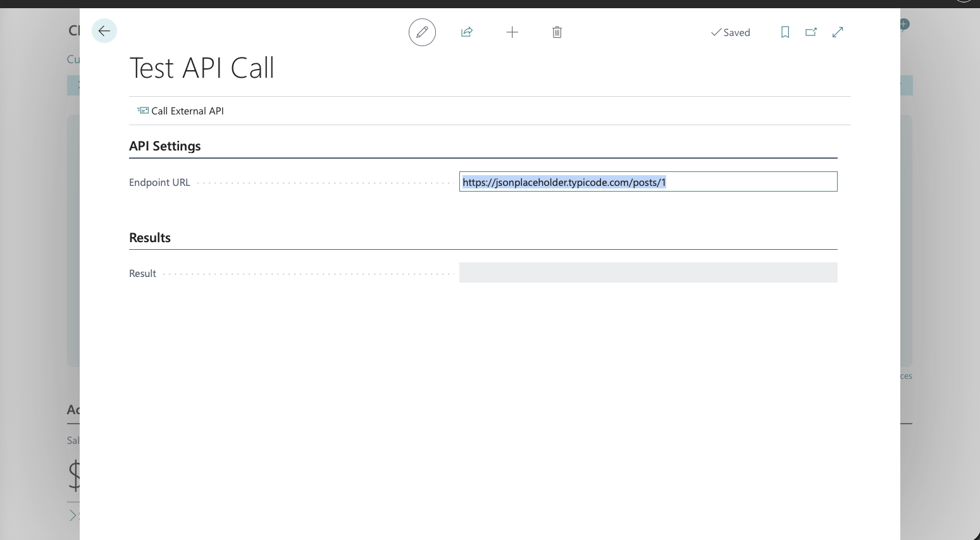
Task: Expand the page with the diagonal arrows icon
Action: pos(838,32)
